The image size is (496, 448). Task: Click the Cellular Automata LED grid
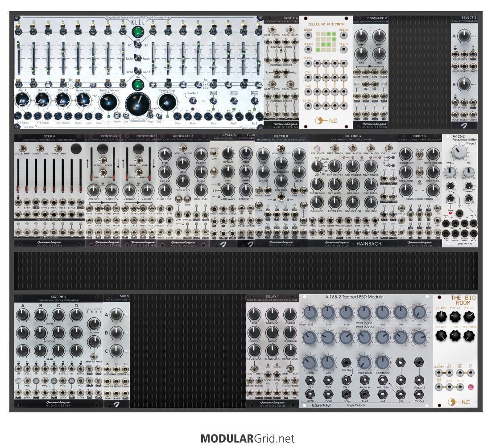(x=326, y=42)
